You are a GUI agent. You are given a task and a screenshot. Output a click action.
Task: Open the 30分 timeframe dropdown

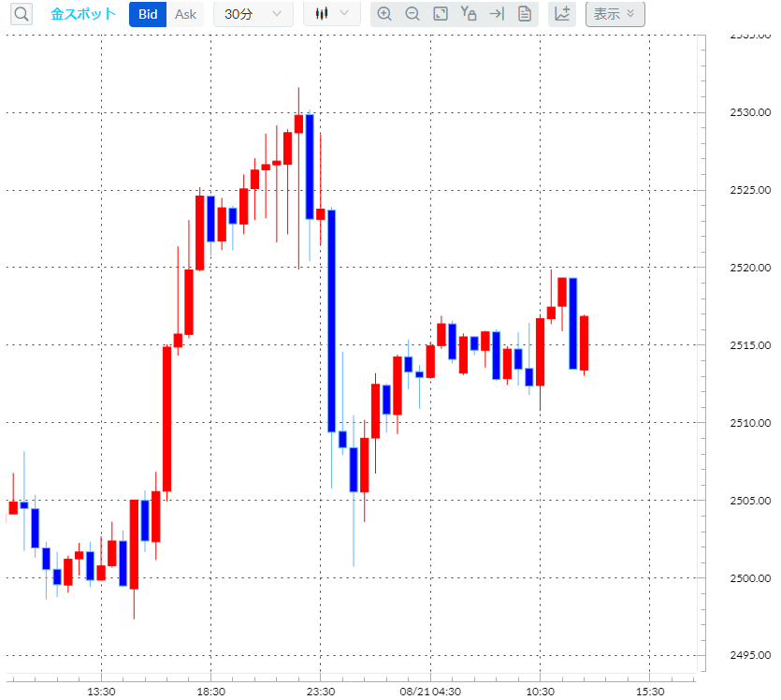[x=253, y=14]
